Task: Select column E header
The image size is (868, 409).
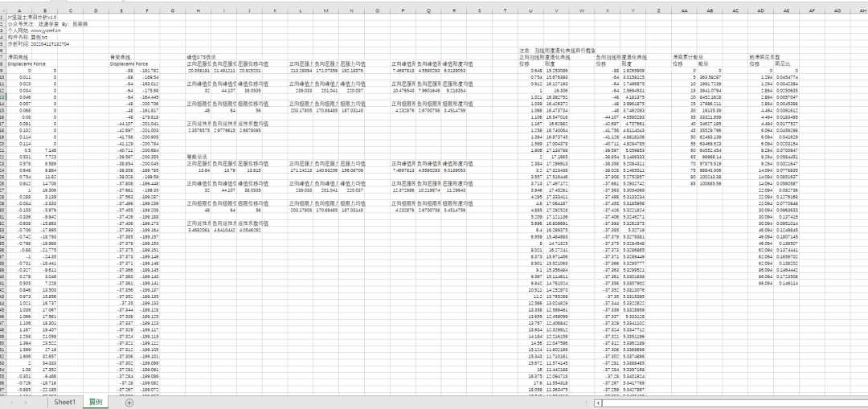Action: [x=122, y=10]
